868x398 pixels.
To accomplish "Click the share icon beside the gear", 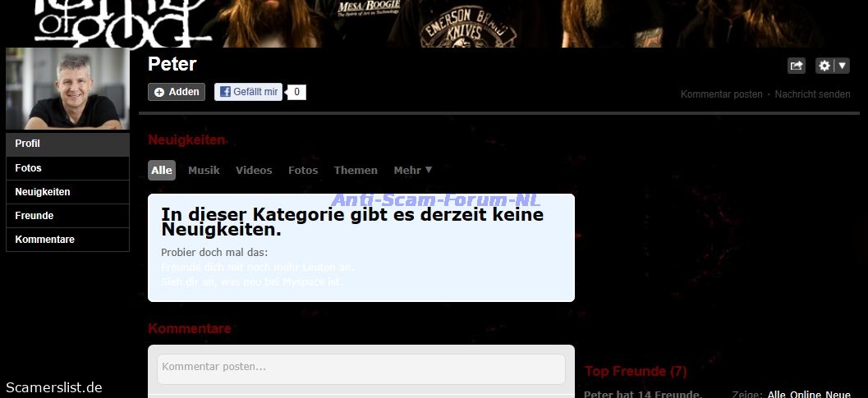I will pos(796,66).
